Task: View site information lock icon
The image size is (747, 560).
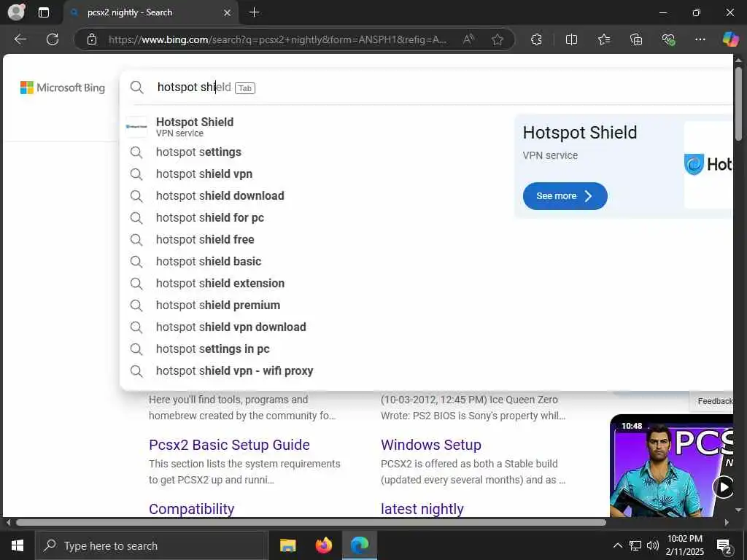Action: [x=91, y=39]
